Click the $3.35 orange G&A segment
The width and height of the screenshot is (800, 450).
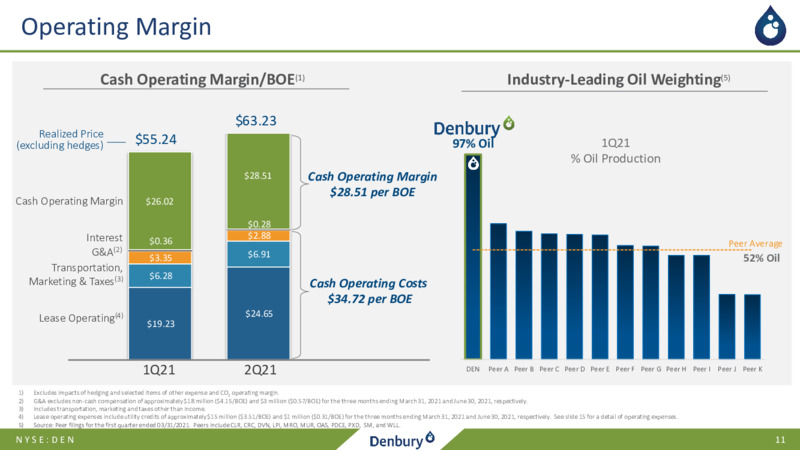(x=160, y=258)
